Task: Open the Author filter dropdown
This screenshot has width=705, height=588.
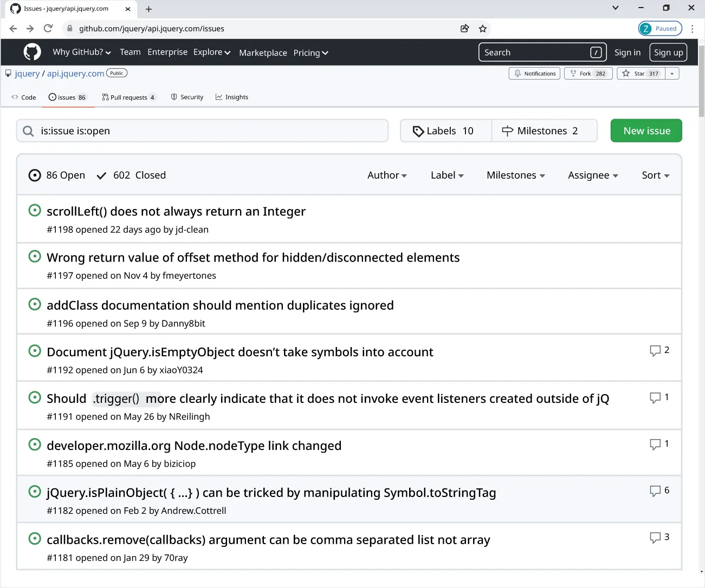Action: (x=387, y=175)
